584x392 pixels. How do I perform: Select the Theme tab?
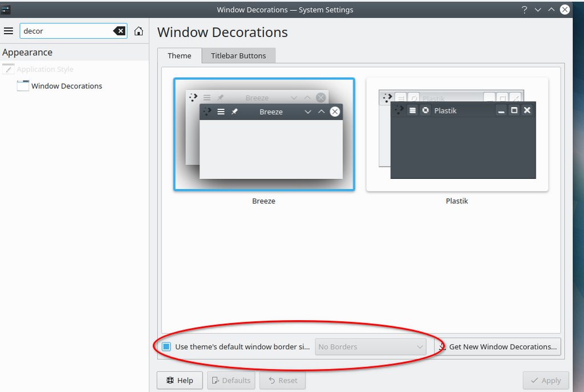coord(179,56)
